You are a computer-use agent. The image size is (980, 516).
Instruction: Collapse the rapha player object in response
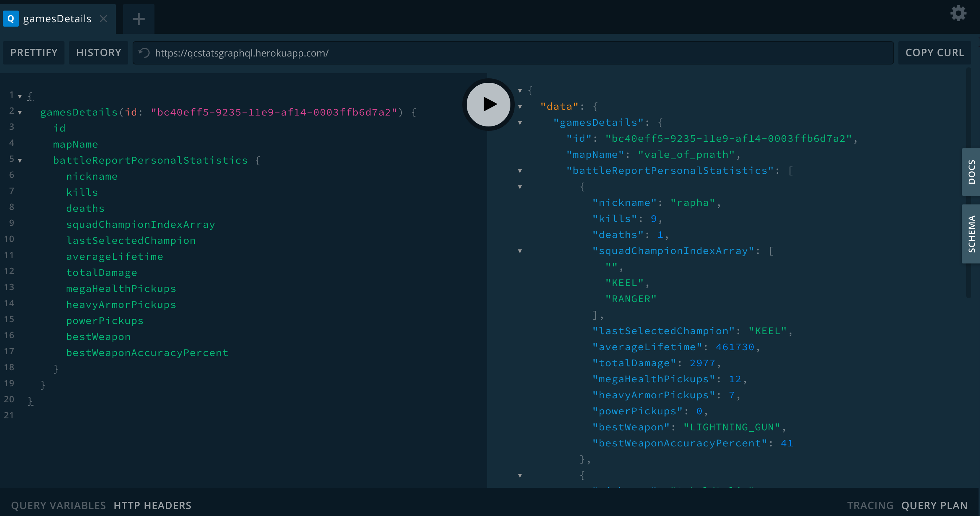[x=520, y=187]
